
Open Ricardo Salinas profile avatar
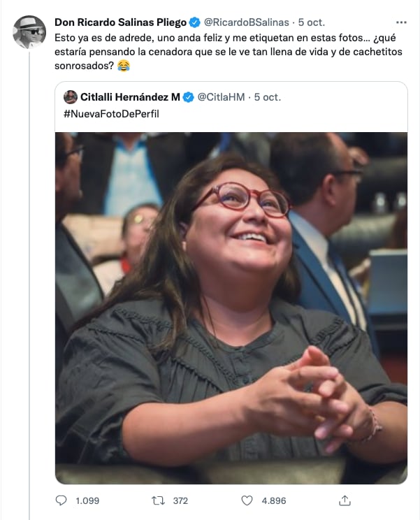[x=29, y=32]
